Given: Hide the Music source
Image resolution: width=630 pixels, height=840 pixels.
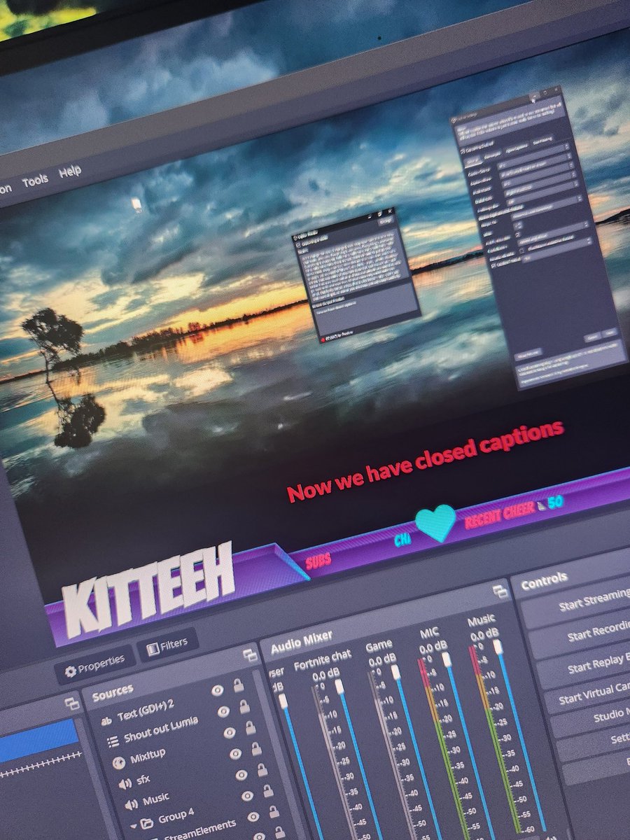Looking at the screenshot, I should point(241,775).
